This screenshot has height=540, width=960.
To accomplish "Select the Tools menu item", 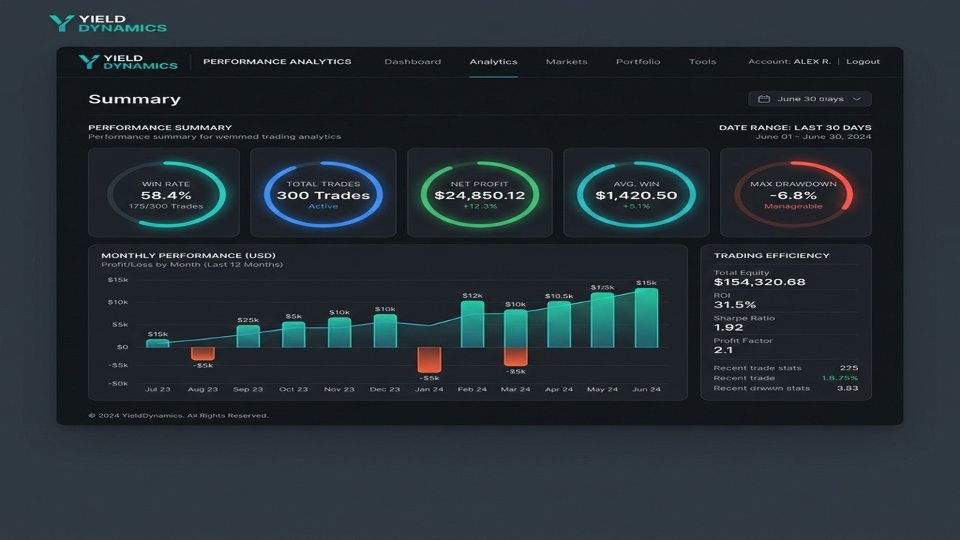I will pos(702,61).
